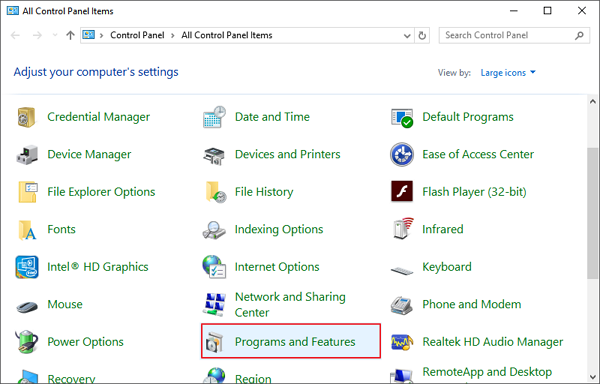Click the scrollbar up arrow

click(x=593, y=102)
